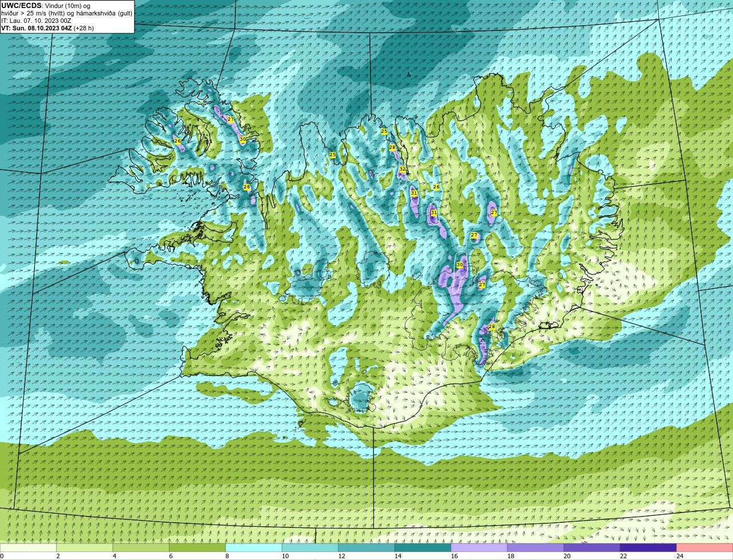Click the legend tick value '24'

pos(679,556)
